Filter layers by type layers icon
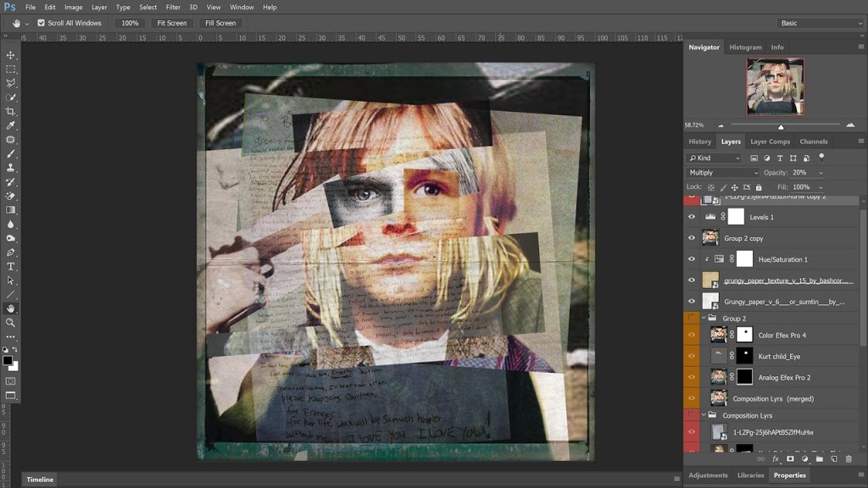868x488 pixels. (780, 158)
